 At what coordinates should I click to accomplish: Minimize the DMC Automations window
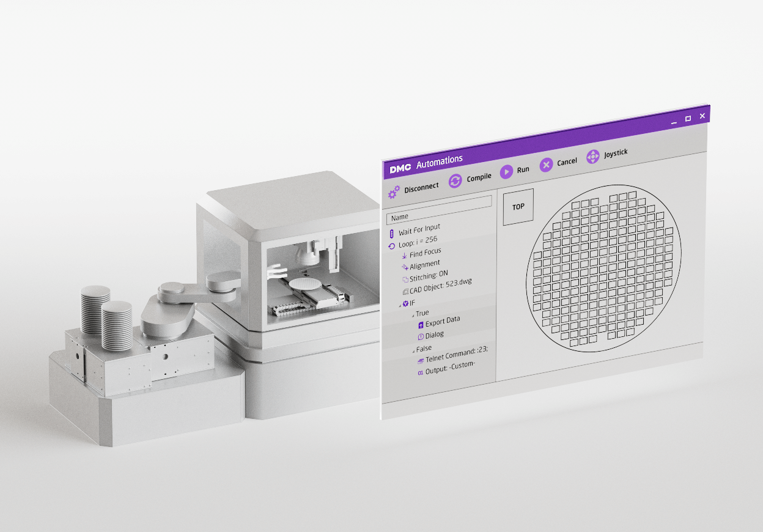[674, 123]
